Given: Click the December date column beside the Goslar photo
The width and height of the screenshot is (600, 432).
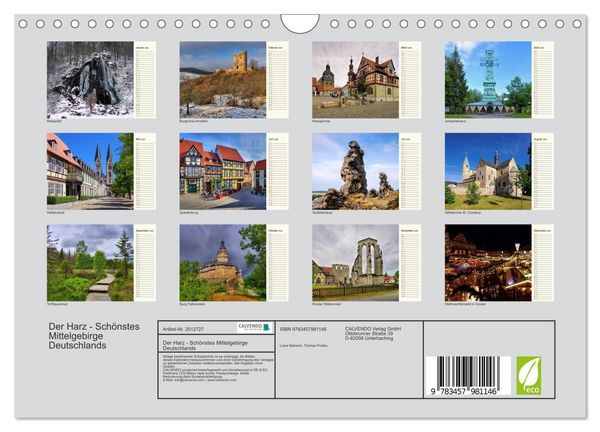Looking at the screenshot, I should point(543,262).
